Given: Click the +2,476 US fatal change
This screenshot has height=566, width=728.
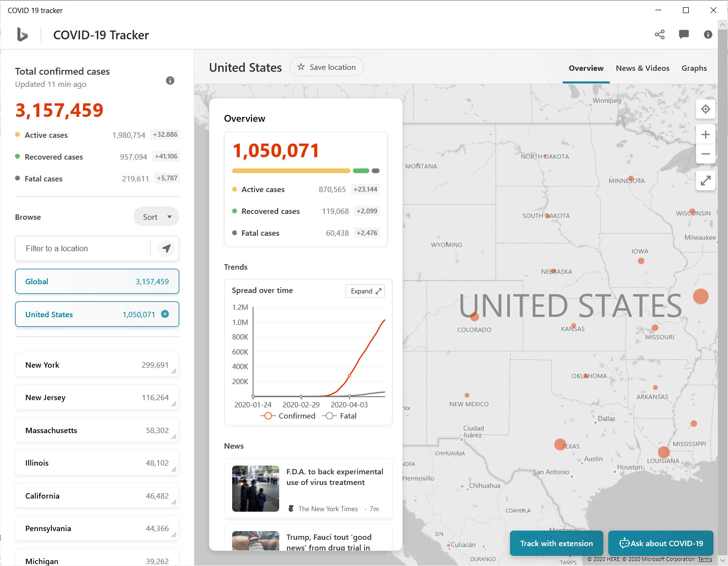Looking at the screenshot, I should pos(367,233).
